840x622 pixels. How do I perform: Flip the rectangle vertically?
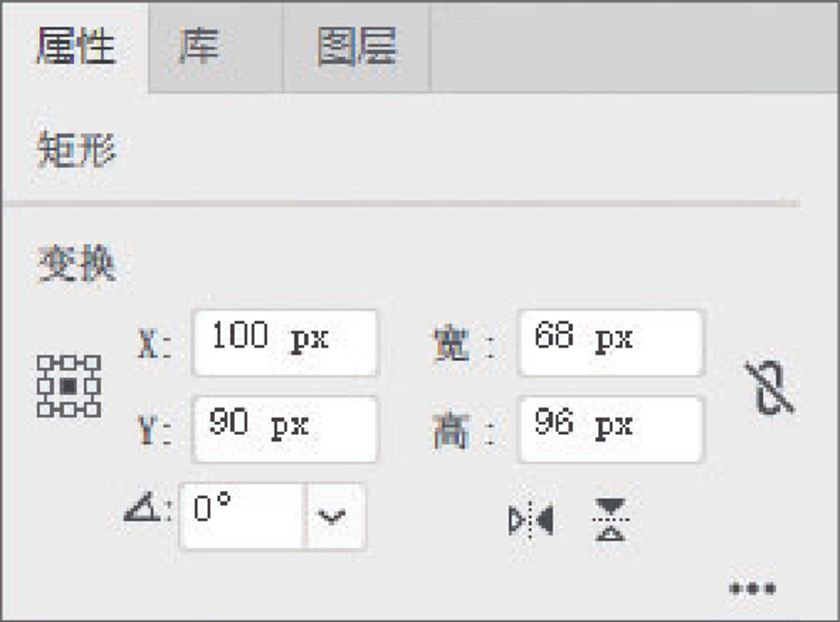point(611,520)
